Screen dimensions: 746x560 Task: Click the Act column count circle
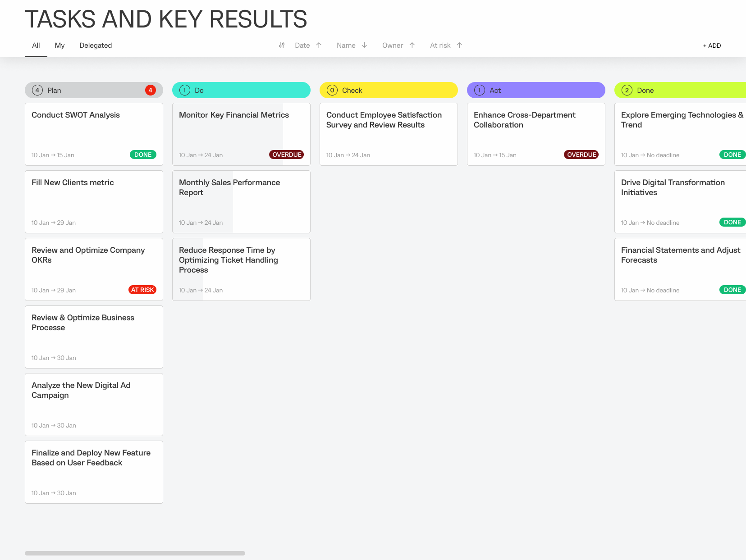tap(480, 90)
